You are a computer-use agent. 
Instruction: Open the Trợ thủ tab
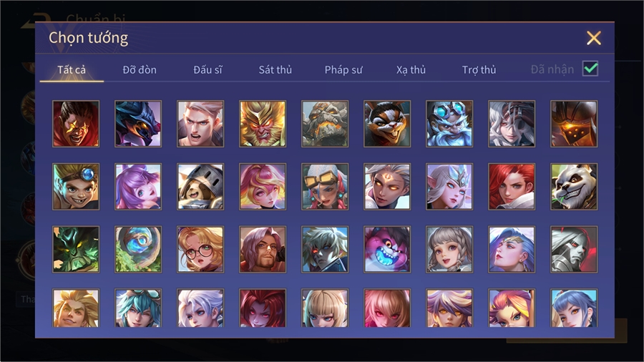click(479, 70)
